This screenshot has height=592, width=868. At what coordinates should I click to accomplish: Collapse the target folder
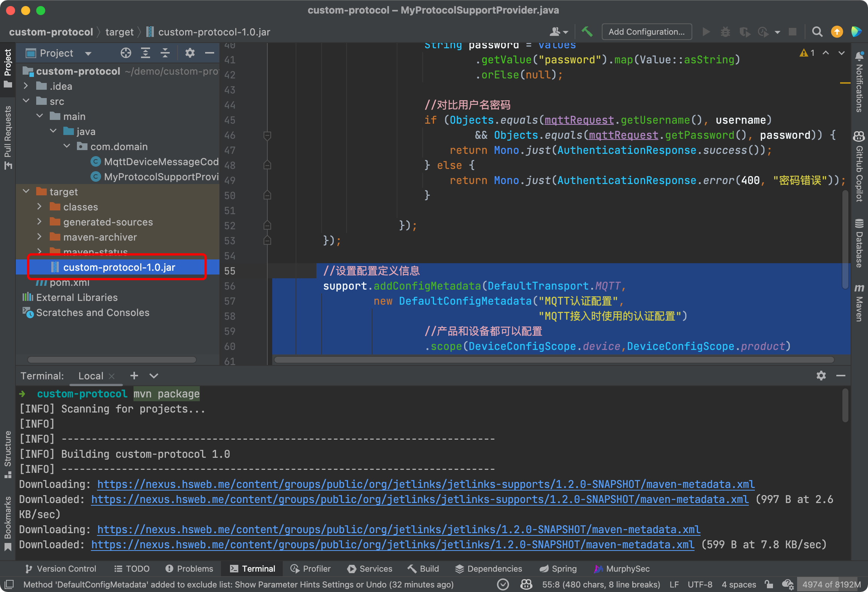(26, 192)
